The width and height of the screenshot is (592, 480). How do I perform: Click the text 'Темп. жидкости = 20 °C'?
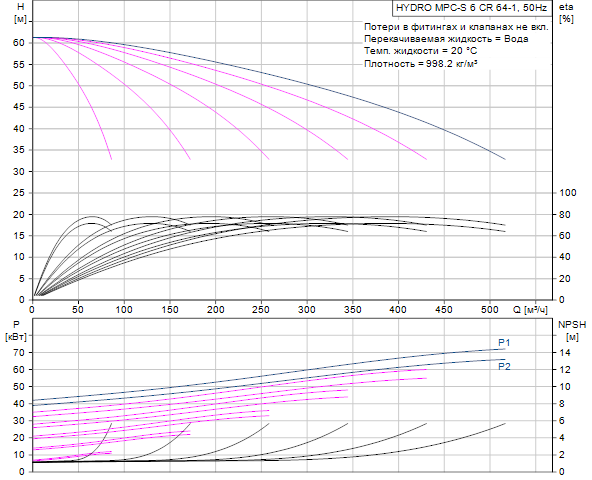click(420, 51)
